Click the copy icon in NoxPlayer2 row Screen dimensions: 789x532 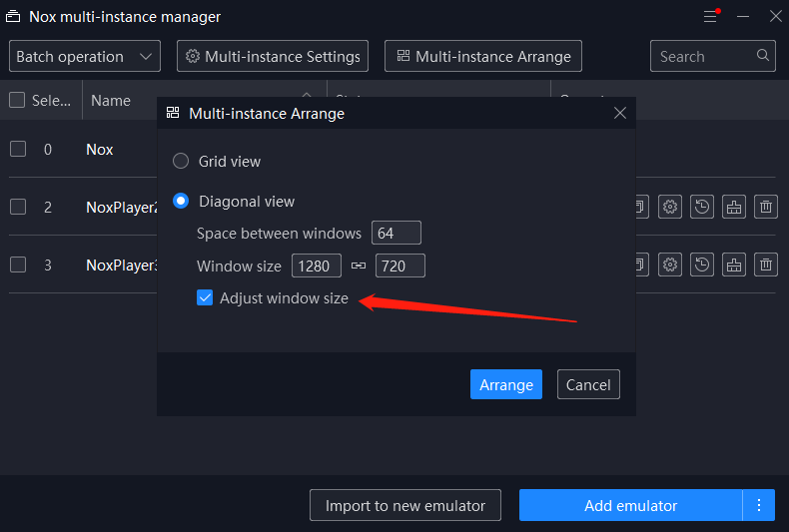click(x=642, y=207)
